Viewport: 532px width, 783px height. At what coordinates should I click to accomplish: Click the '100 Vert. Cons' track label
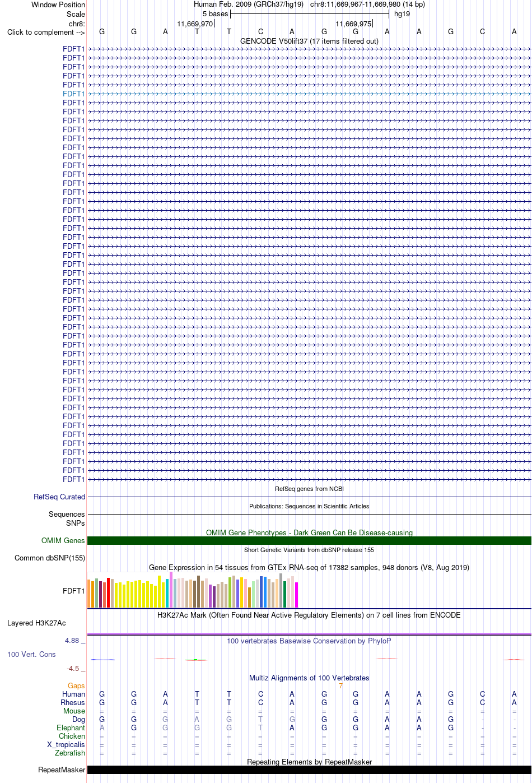tap(31, 655)
